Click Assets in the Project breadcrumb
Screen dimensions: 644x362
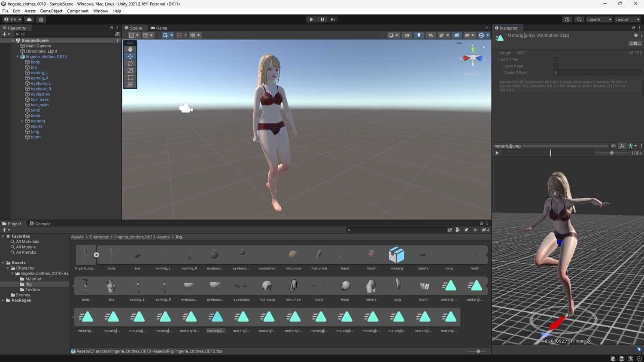[77, 237]
